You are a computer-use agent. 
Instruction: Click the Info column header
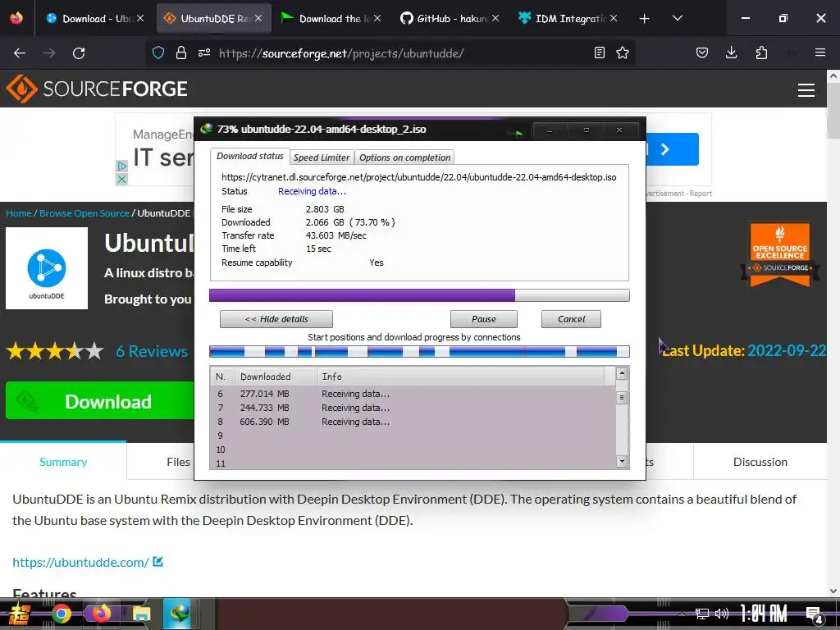(x=461, y=377)
